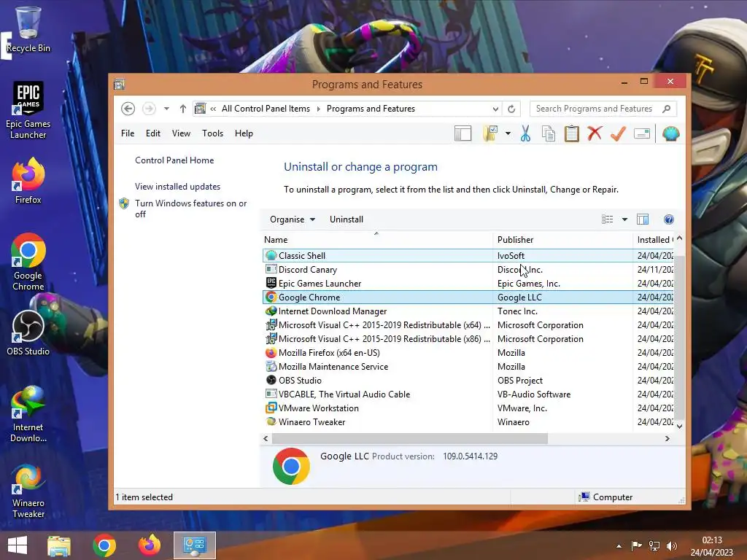Select Internet Download Manager in the list
The height and width of the screenshot is (560, 747).
click(x=468, y=311)
